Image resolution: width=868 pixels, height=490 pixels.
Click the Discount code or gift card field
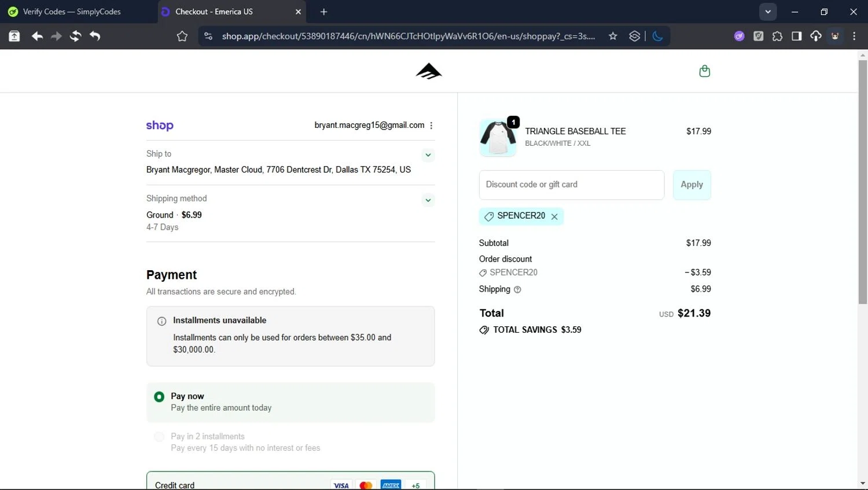[x=572, y=185]
